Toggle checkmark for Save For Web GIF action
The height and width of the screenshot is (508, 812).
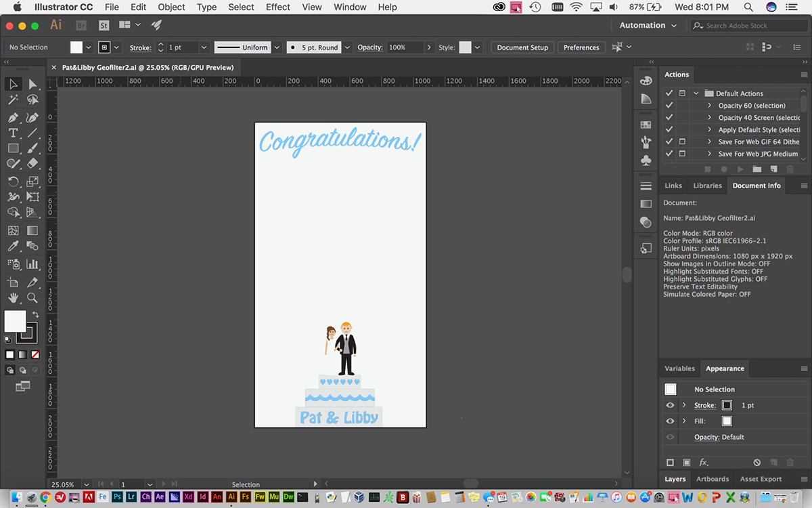pyautogui.click(x=669, y=142)
